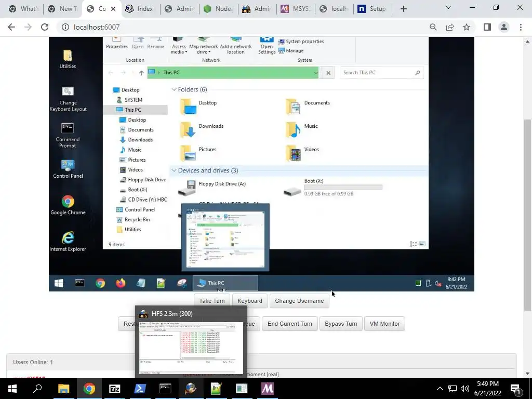Click Manage in the System group
The height and width of the screenshot is (399, 532).
[291, 50]
